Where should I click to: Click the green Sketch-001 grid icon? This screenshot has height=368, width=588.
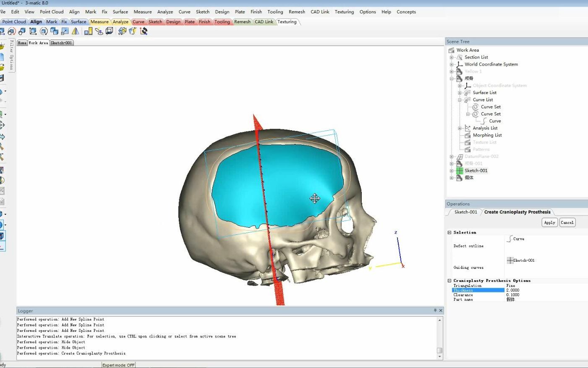click(x=460, y=171)
